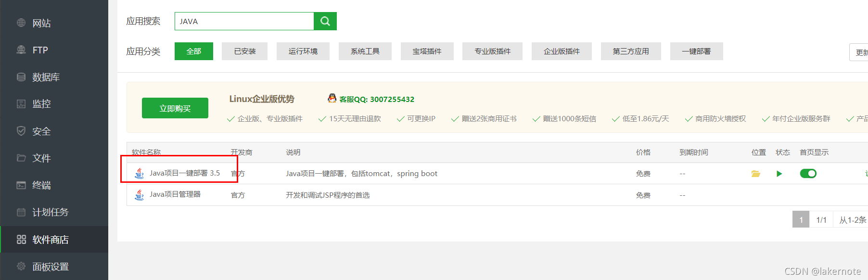Open folder location of Java项目一键部署
Image resolution: width=868 pixels, height=280 pixels.
tap(756, 174)
